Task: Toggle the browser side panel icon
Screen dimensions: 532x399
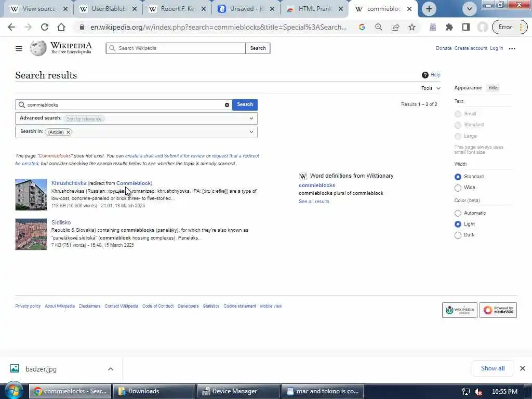Action: [x=466, y=27]
